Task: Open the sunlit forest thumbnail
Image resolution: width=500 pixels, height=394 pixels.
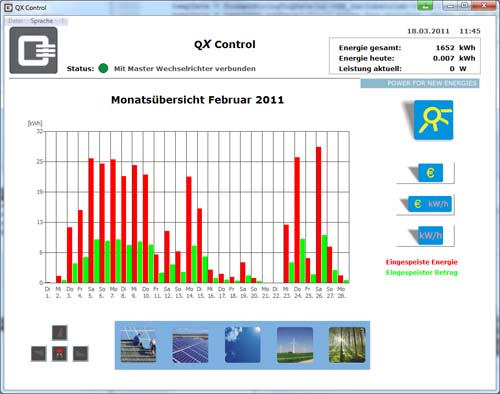Action: [347, 345]
